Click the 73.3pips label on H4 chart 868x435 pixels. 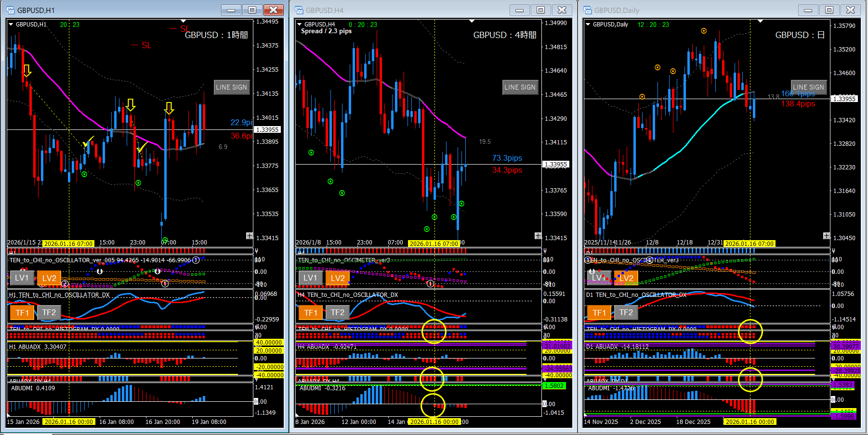pos(507,158)
